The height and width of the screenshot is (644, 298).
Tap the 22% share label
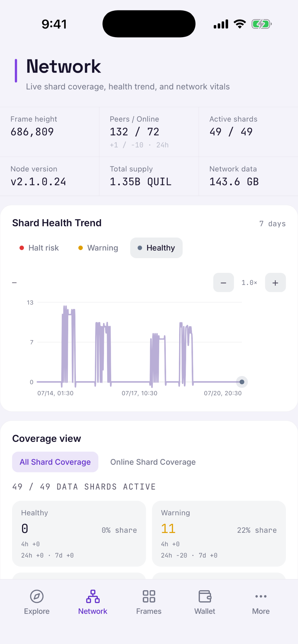point(257,530)
